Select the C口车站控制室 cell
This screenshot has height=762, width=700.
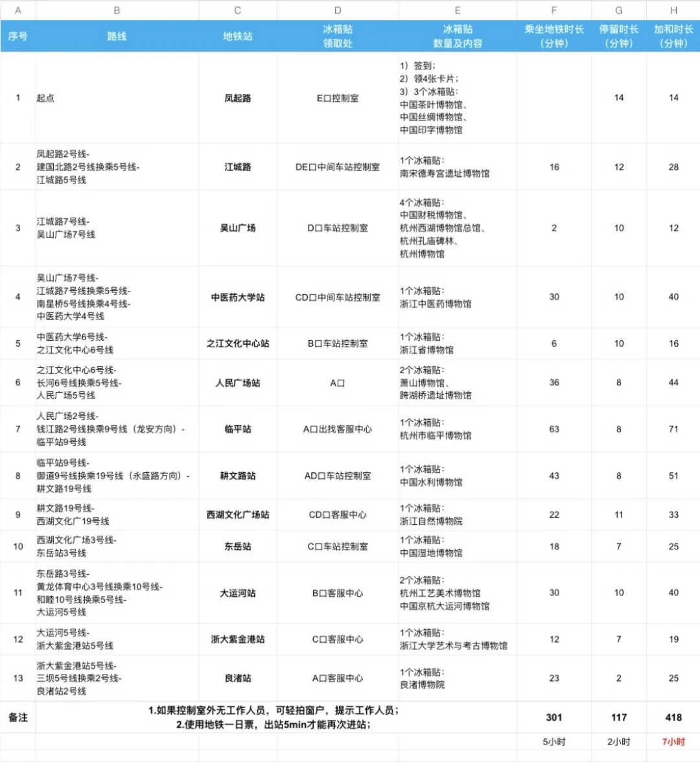point(338,546)
